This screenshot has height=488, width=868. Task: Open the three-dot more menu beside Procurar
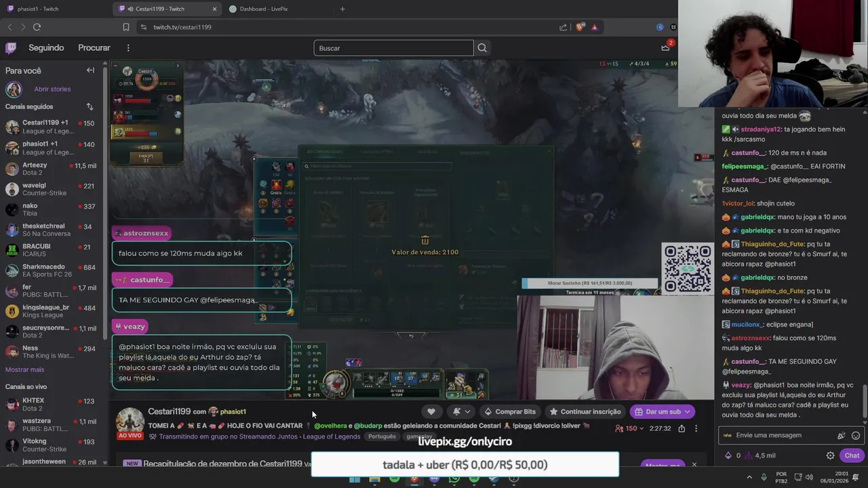click(128, 47)
